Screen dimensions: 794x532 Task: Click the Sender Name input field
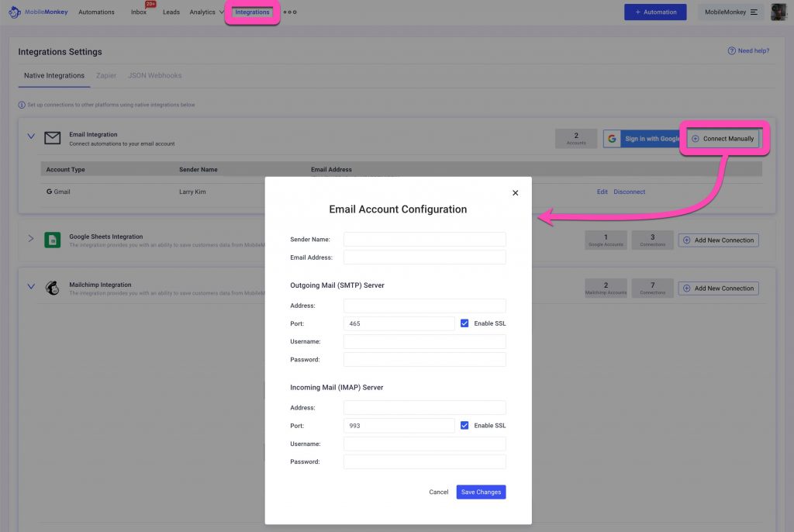424,240
